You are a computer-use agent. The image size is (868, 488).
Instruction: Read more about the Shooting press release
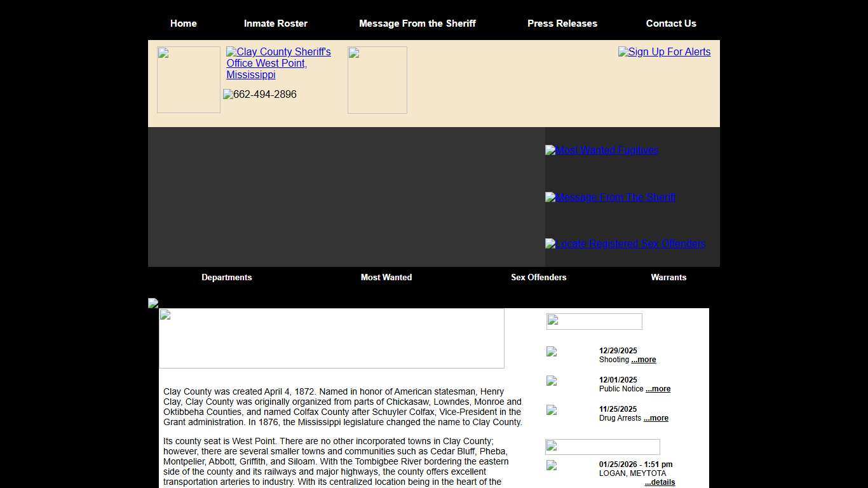(643, 360)
